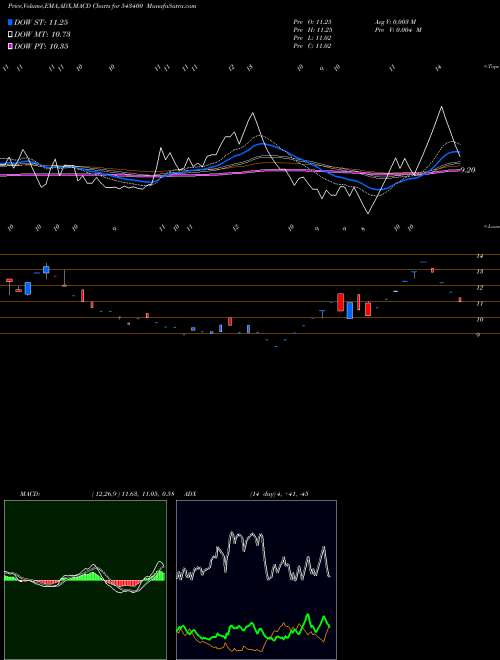Click the 'Avg V: 0.003 M' volume text
This screenshot has width=500, height=660.
coord(395,22)
